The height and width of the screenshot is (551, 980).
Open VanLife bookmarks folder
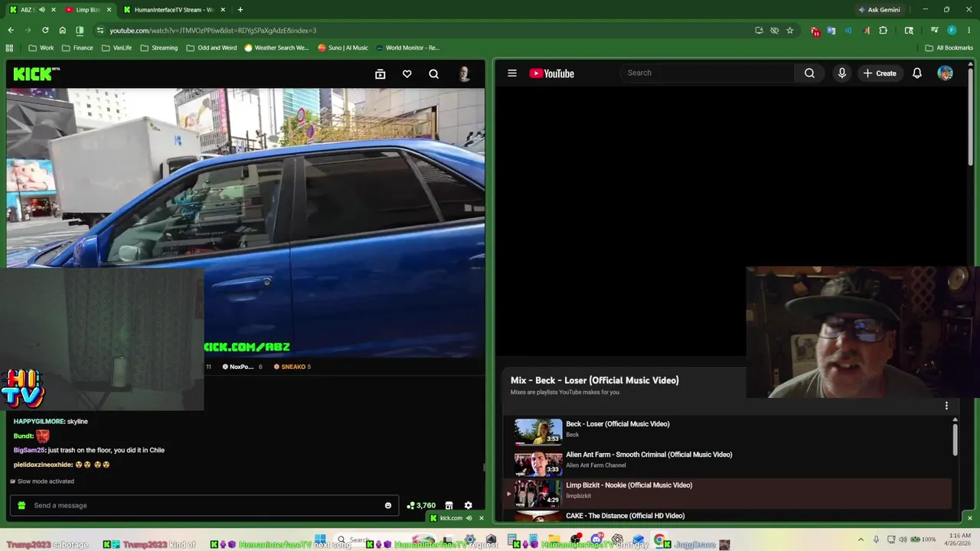(117, 47)
